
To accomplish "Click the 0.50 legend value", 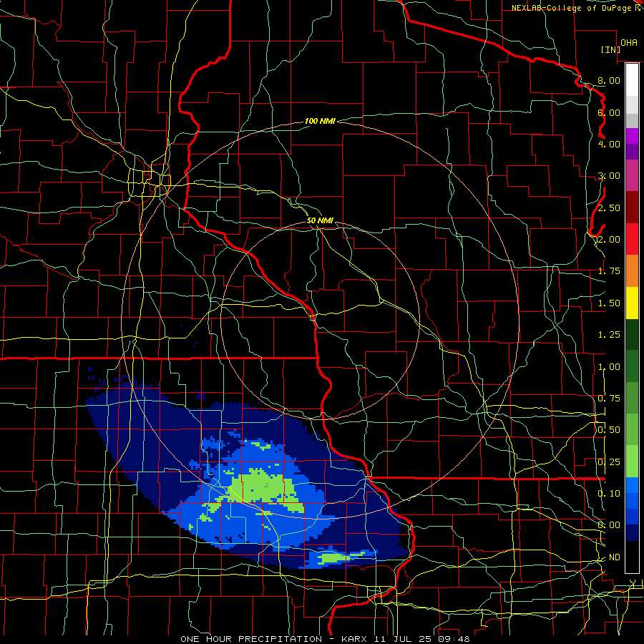I will [x=609, y=430].
